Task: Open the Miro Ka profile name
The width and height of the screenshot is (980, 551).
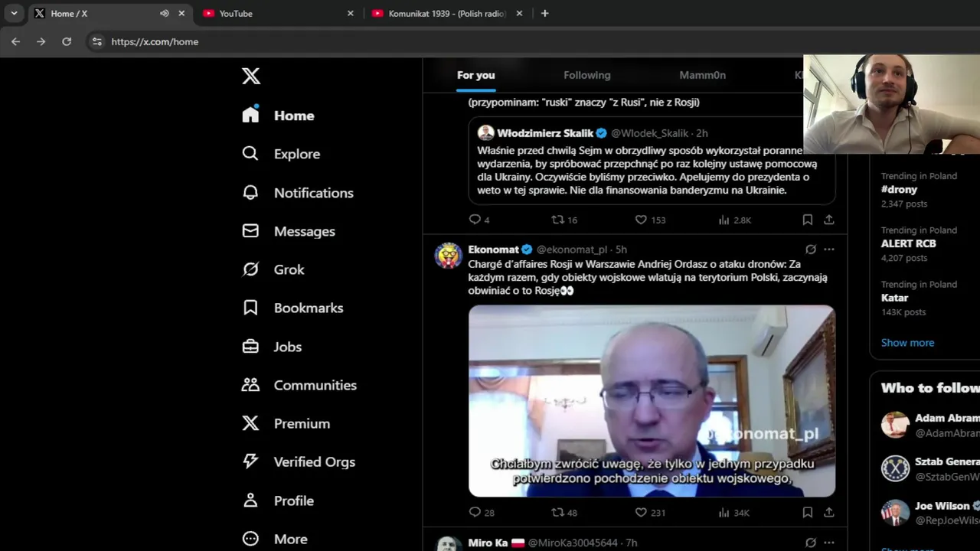Action: [488, 543]
